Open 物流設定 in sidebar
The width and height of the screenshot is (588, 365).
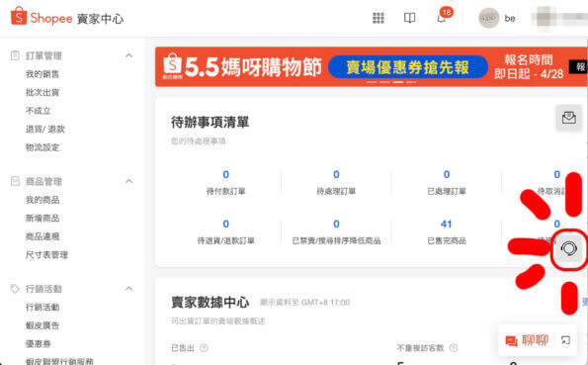click(x=42, y=147)
